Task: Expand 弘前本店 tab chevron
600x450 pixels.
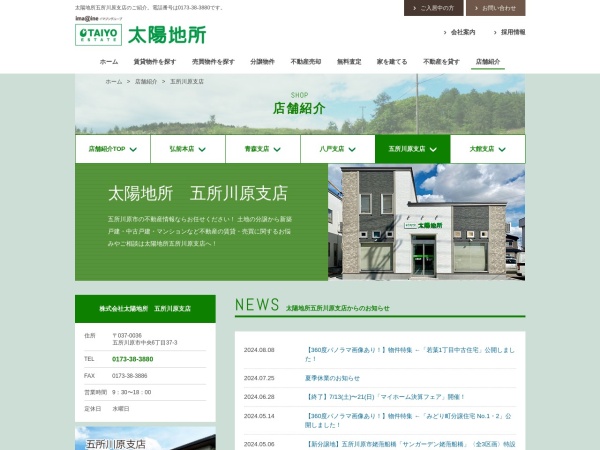Action: [x=202, y=149]
